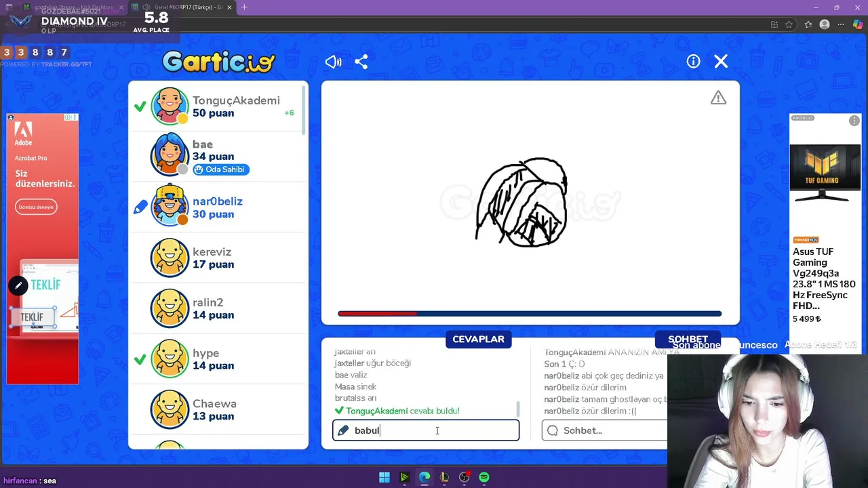Mute the game sound speaker icon
Viewport: 868px width, 488px height.
(333, 62)
